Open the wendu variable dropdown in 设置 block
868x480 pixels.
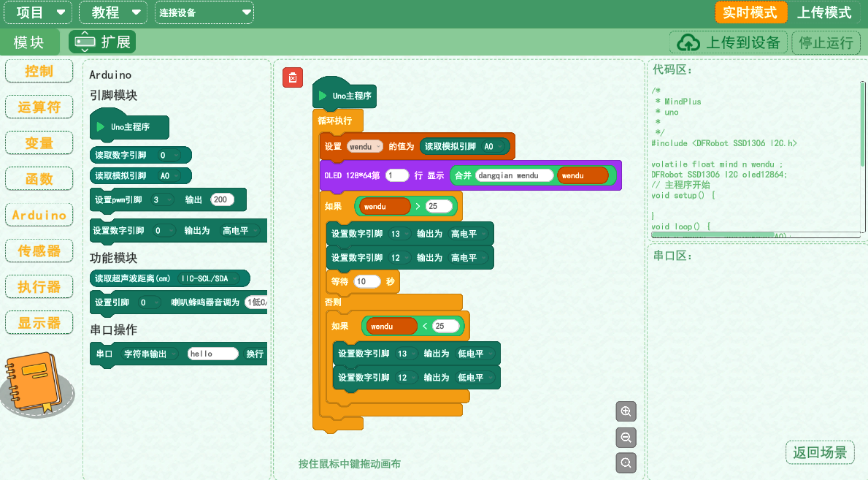pyautogui.click(x=365, y=146)
